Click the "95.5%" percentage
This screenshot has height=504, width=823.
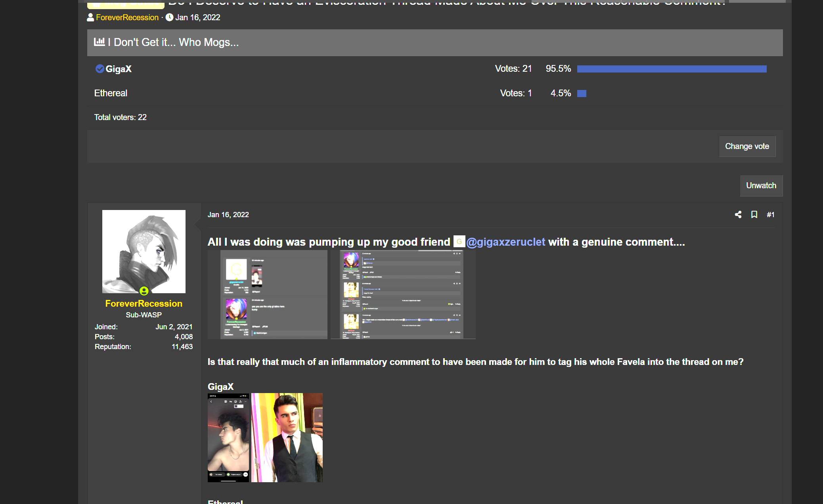tap(558, 69)
